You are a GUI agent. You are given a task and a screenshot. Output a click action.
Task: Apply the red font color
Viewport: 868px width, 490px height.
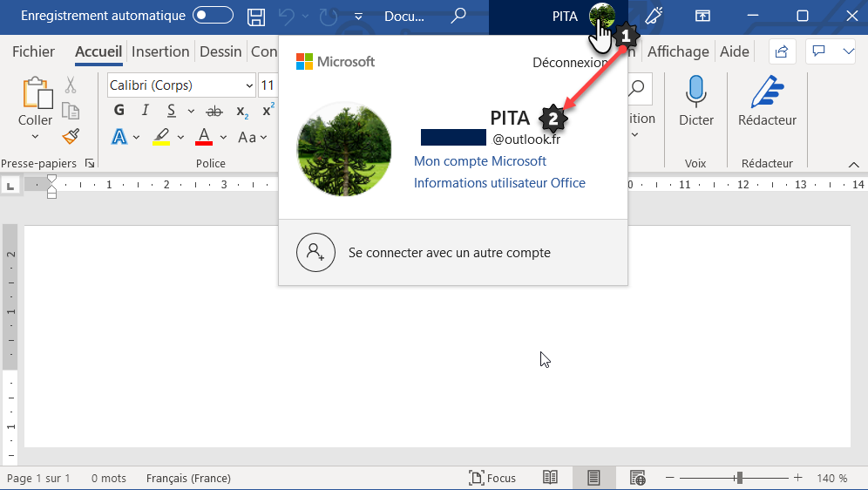(x=204, y=137)
